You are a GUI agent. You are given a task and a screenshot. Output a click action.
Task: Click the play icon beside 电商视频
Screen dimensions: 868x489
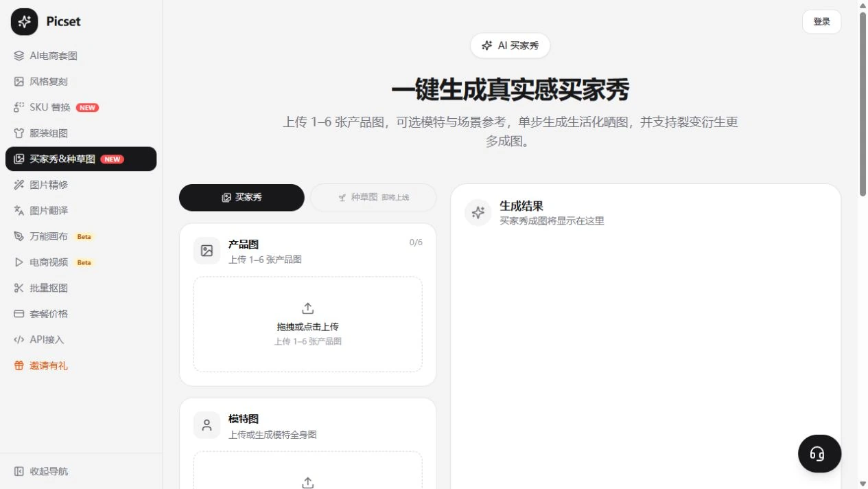(x=19, y=262)
